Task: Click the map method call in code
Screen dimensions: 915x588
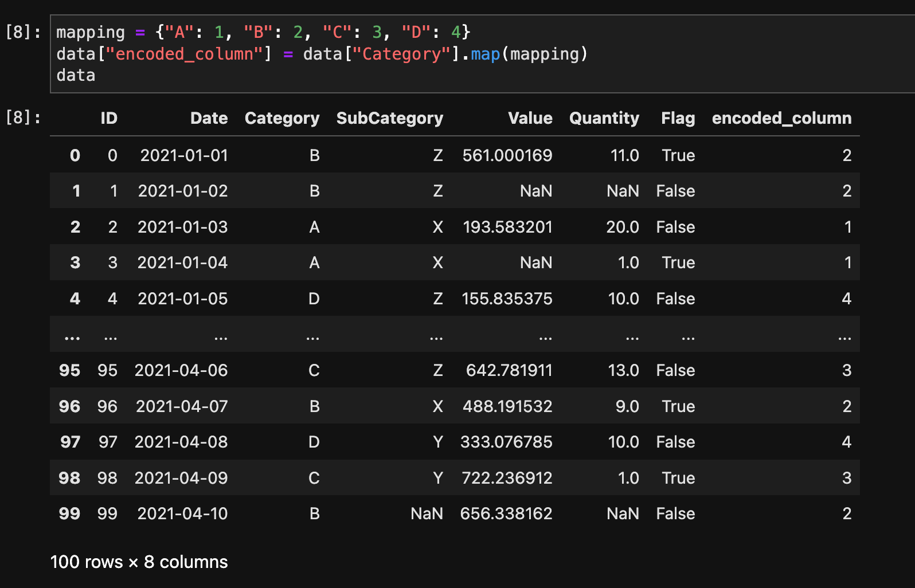Action: [485, 54]
